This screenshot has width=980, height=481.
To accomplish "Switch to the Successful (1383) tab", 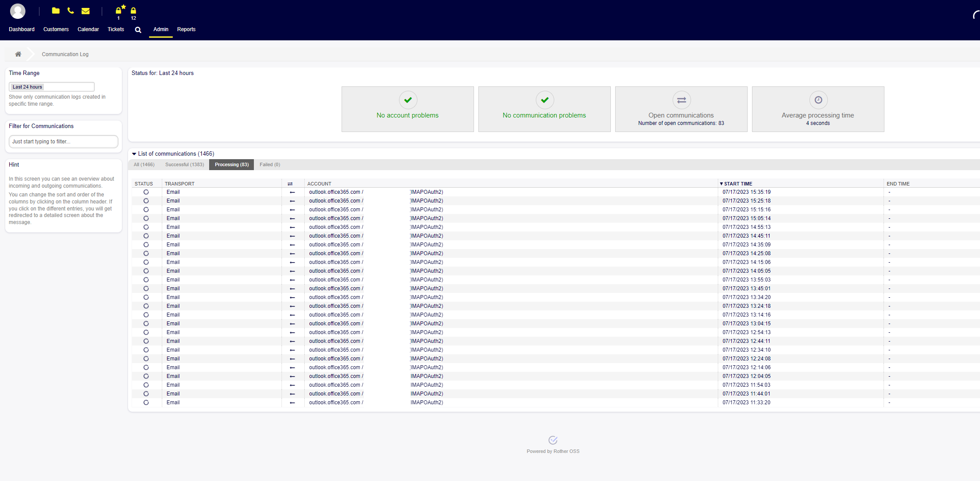I will tap(185, 165).
